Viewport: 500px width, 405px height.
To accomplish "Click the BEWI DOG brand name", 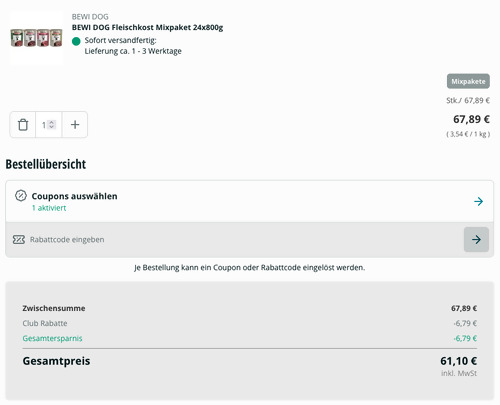I will pyautogui.click(x=90, y=17).
